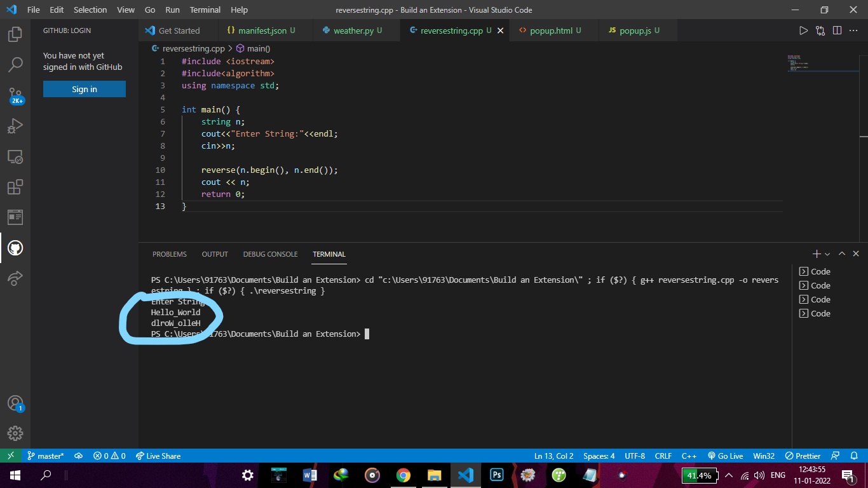The width and height of the screenshot is (868, 488).
Task: Synchronize changes with the cloud icon
Action: pyautogui.click(x=79, y=456)
